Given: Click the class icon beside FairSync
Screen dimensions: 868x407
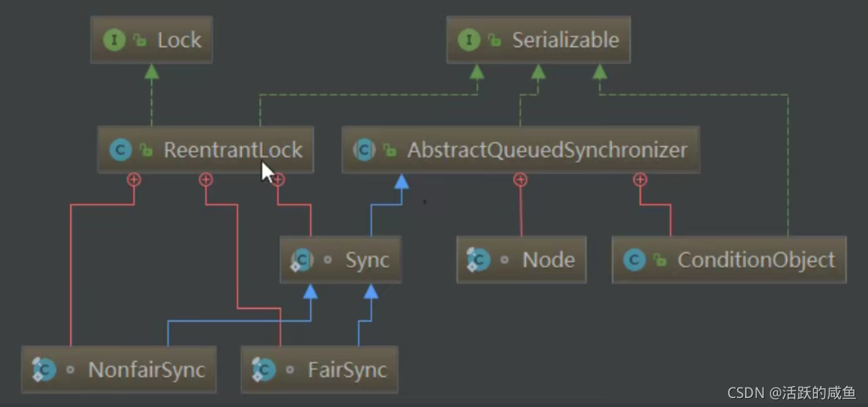Looking at the screenshot, I should 264,370.
